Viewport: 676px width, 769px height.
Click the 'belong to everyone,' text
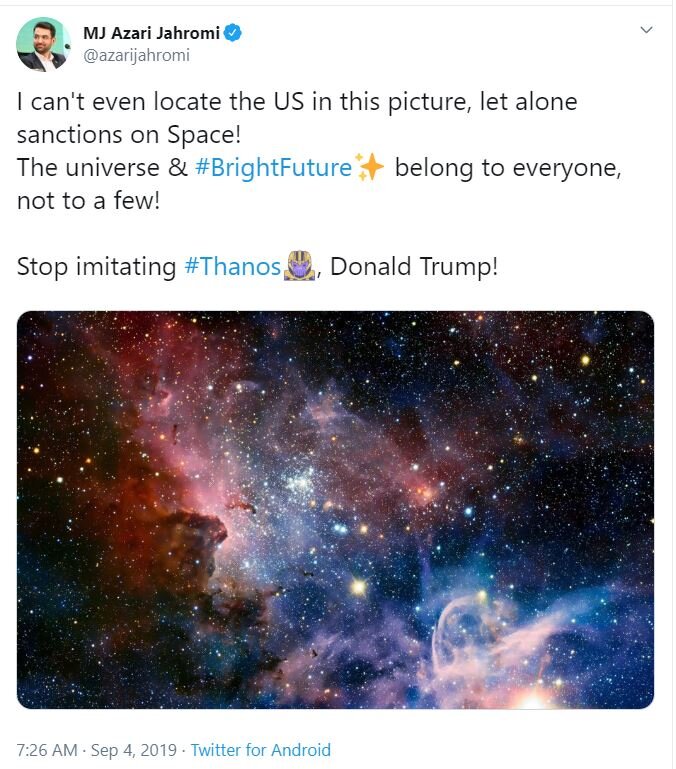pos(508,168)
